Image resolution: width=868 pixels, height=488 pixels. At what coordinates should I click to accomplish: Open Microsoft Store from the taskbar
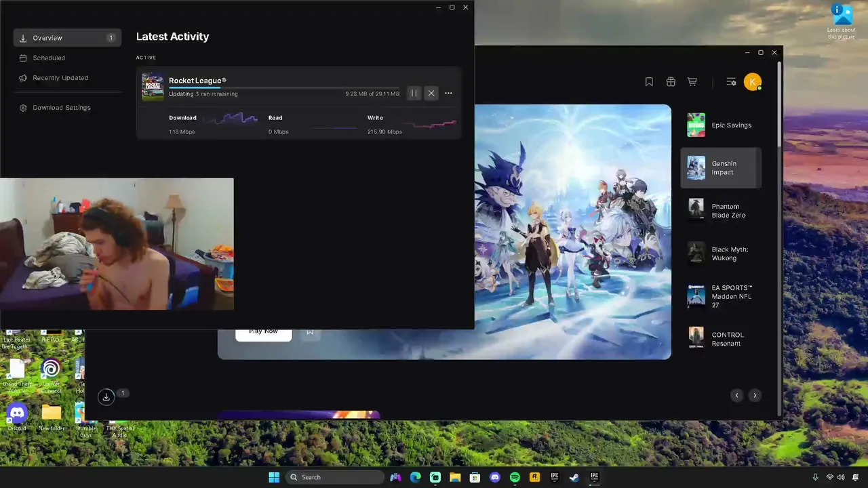coord(475,477)
